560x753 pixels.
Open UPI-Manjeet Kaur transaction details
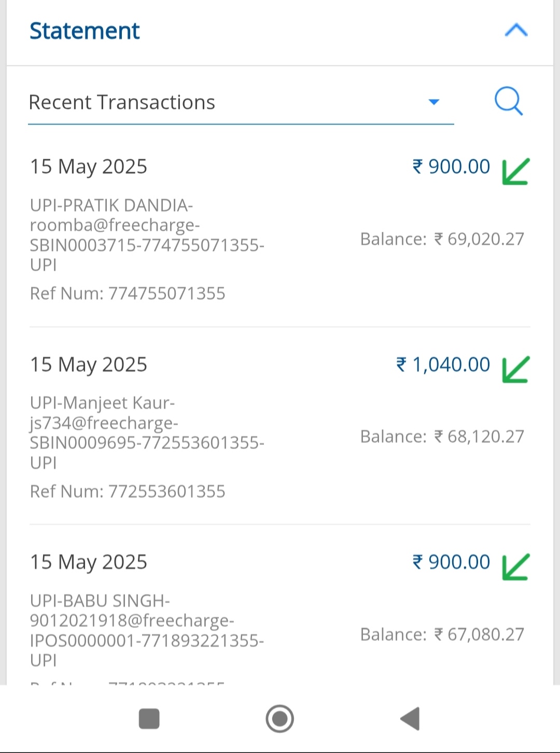(x=147, y=433)
